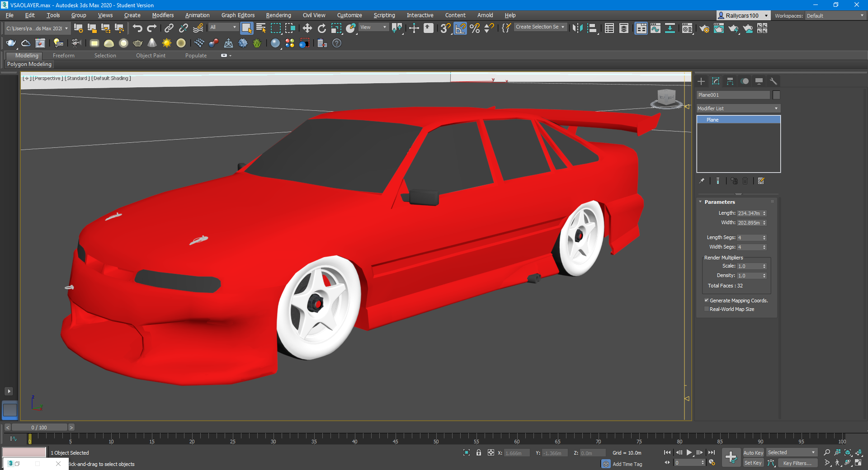Click the Key Filters button

click(797, 463)
